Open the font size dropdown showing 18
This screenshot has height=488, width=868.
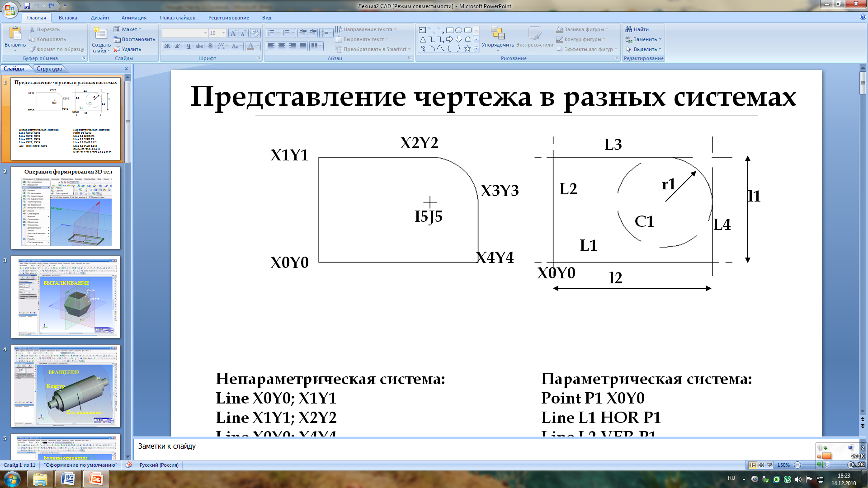click(223, 33)
